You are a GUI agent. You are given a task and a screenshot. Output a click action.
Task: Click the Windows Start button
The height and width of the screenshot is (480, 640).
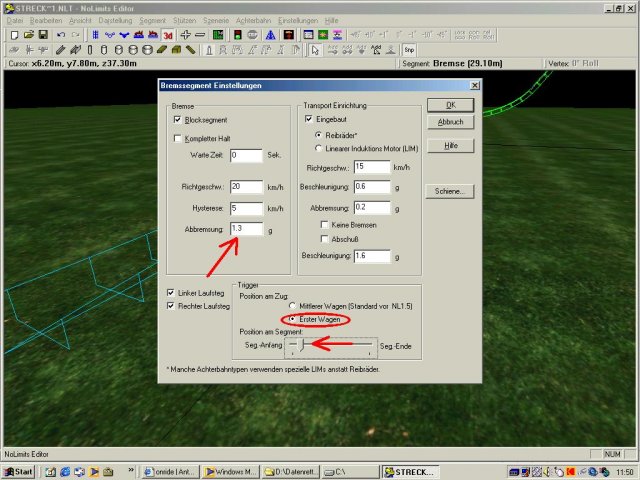tap(19, 472)
